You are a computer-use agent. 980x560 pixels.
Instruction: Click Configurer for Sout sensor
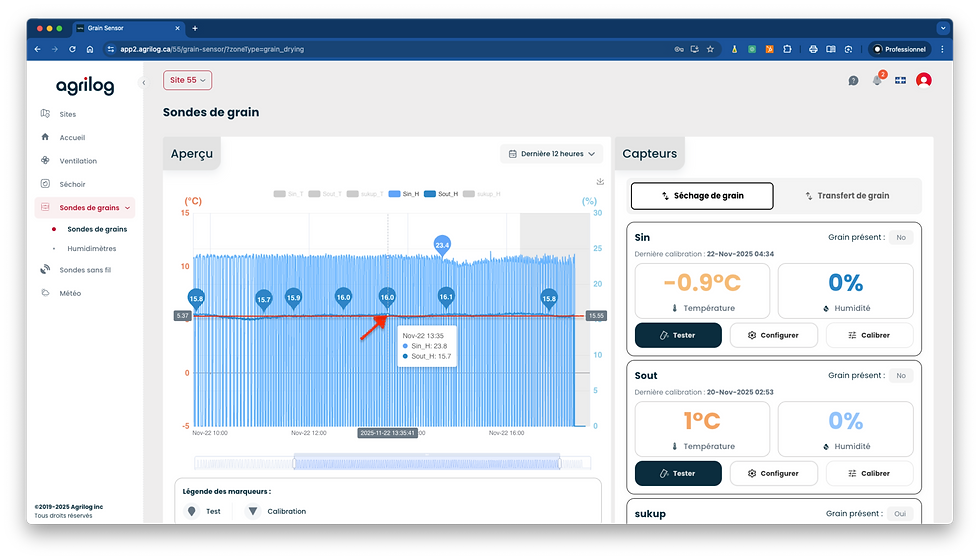pos(773,473)
